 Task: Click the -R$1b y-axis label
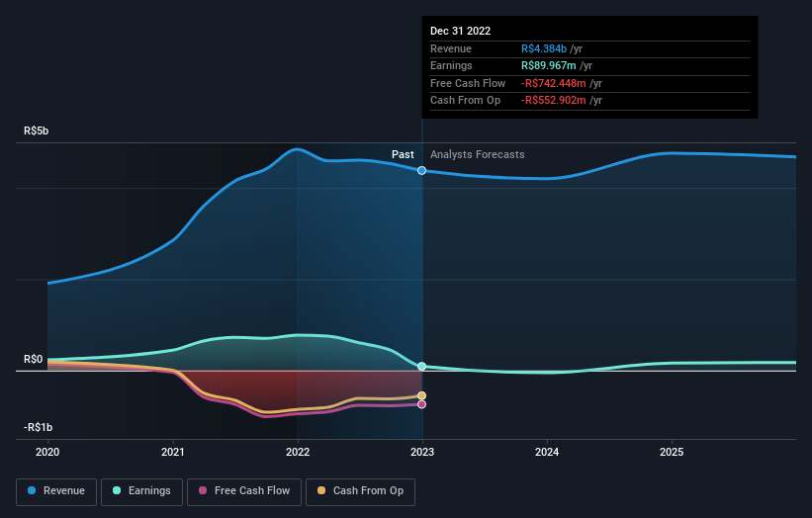(x=38, y=427)
